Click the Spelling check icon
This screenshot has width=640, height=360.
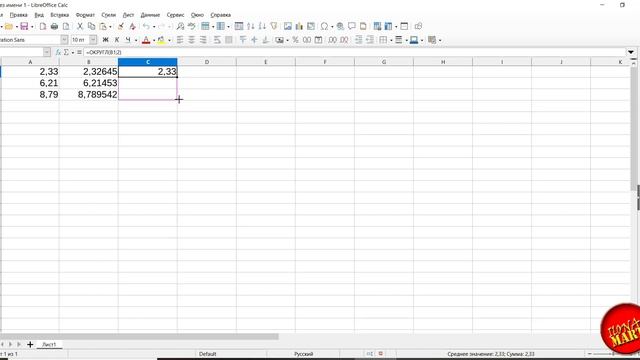coord(191,27)
